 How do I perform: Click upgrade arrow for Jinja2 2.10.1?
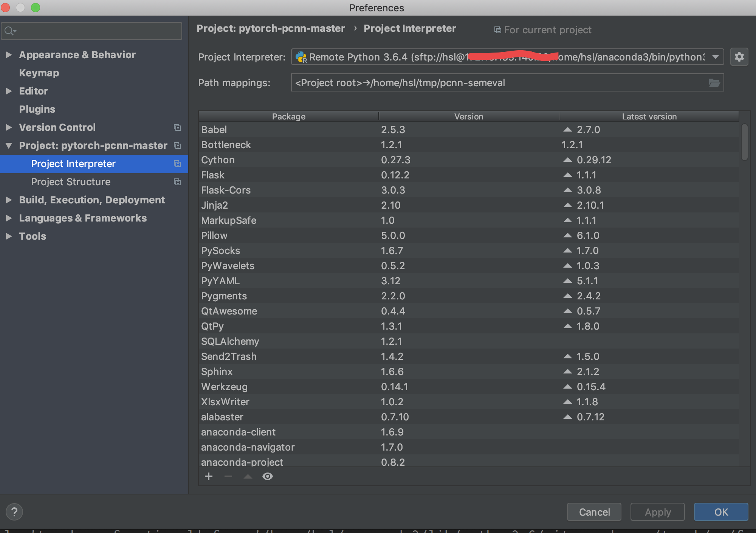point(567,205)
